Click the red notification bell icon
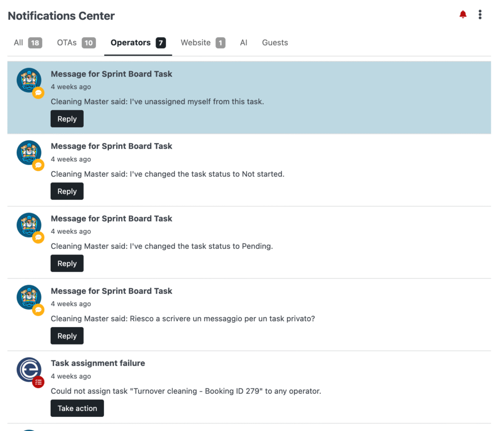 click(463, 14)
